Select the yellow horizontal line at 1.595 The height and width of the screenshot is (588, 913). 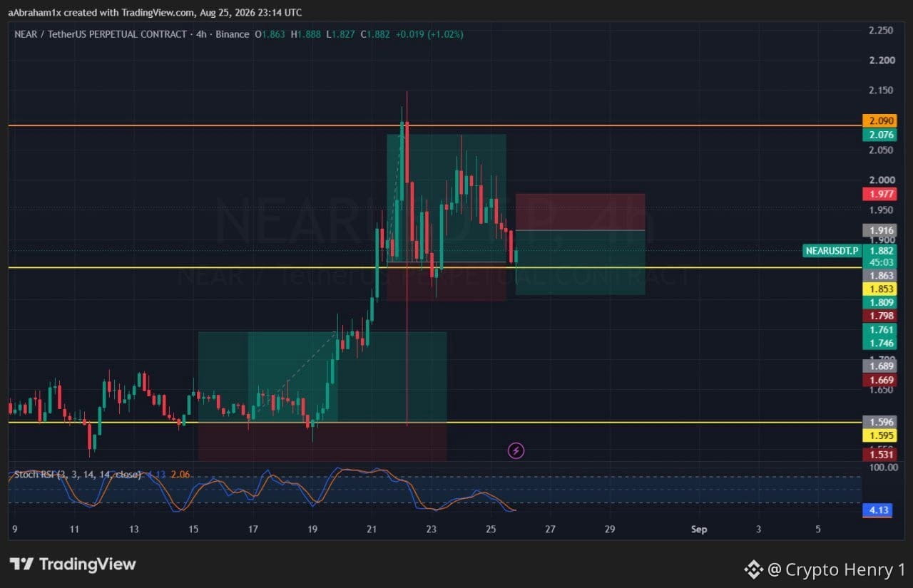[x=434, y=422]
